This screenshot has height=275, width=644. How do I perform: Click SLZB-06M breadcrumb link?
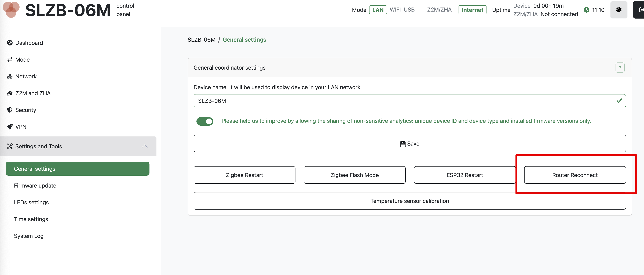(202, 40)
